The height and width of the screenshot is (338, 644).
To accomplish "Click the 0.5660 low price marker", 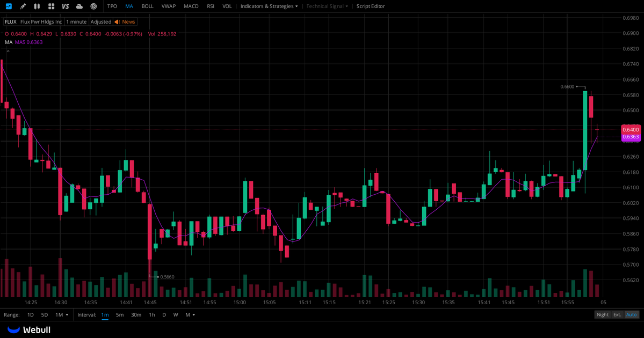I will point(167,277).
